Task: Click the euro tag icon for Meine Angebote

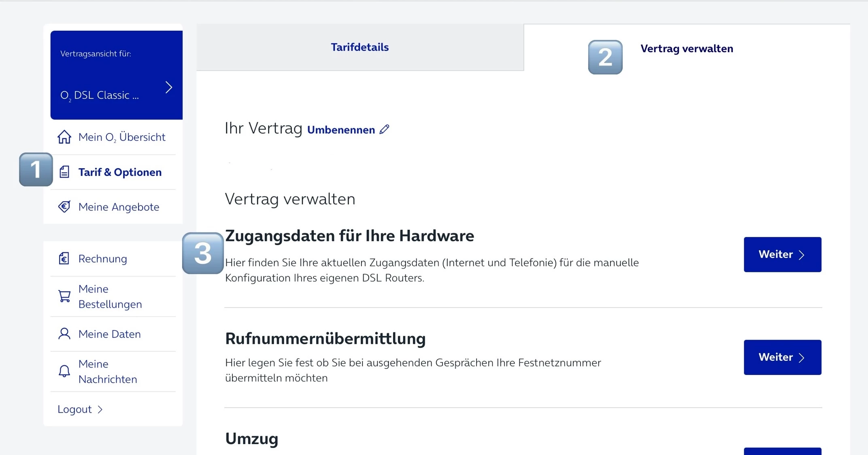Action: (x=64, y=207)
